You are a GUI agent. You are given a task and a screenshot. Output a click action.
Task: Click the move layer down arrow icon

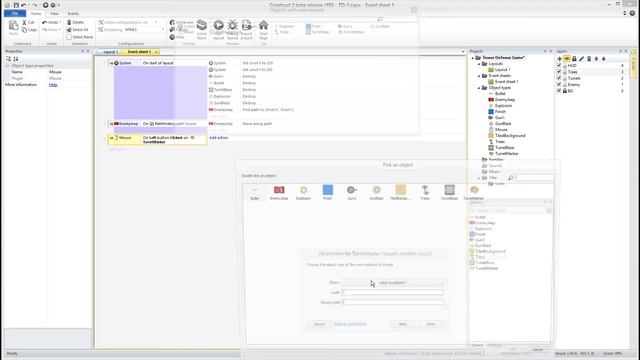pyautogui.click(x=604, y=59)
